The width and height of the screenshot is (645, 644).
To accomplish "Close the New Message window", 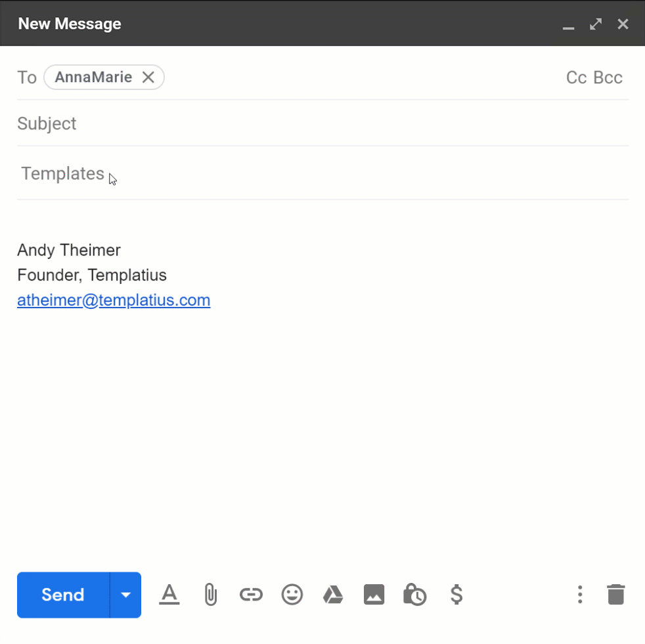I will (x=623, y=24).
